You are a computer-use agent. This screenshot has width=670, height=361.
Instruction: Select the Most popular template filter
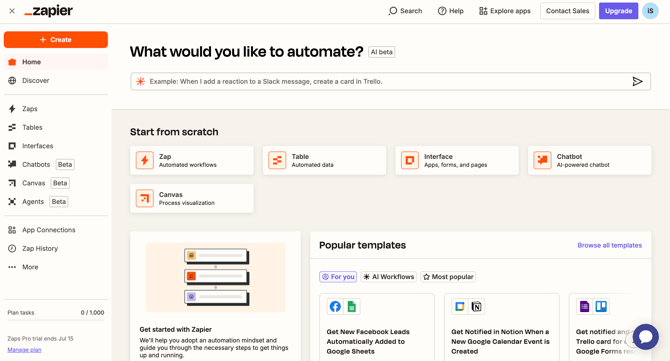coord(448,277)
